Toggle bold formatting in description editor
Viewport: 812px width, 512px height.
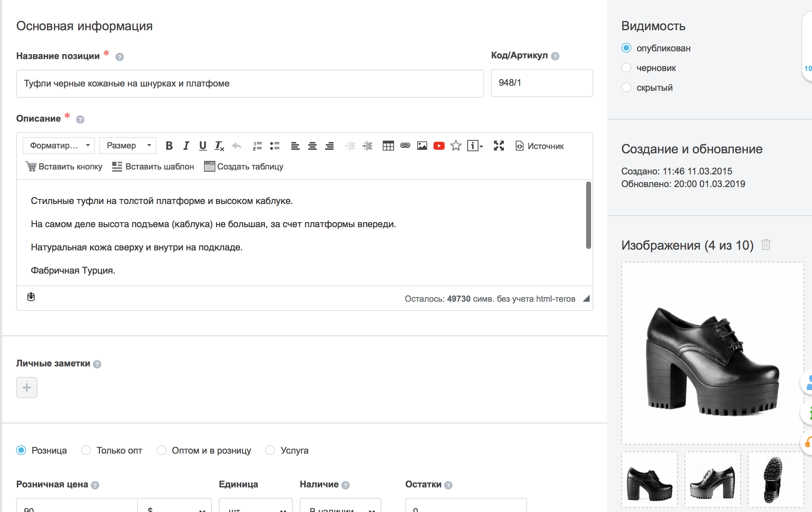click(169, 146)
